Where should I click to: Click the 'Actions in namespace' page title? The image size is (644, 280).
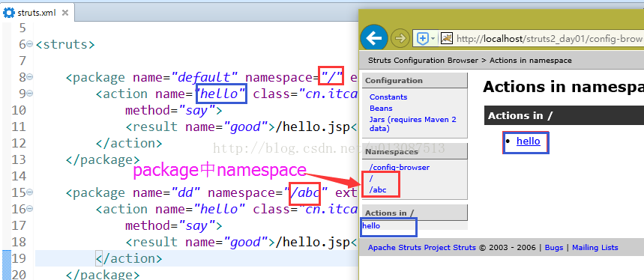coord(563,87)
